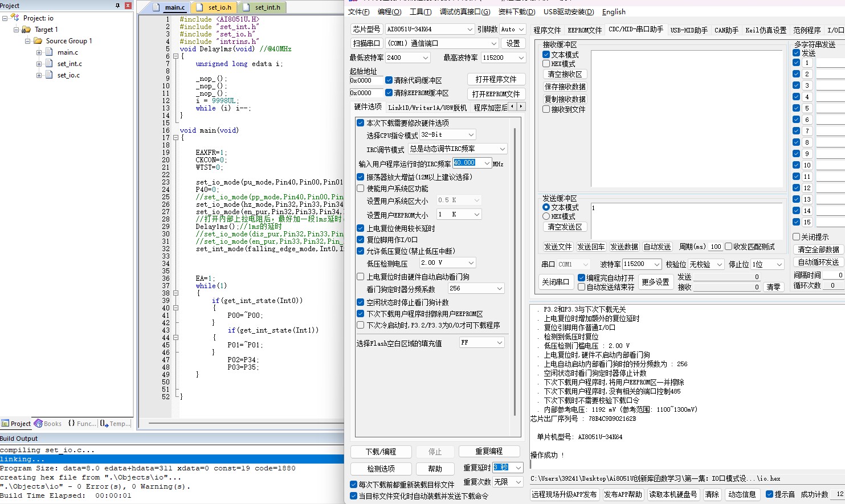Screen dimensions: 845x504
Task: Open the Functions panel tab at bottom
Action: (82, 424)
